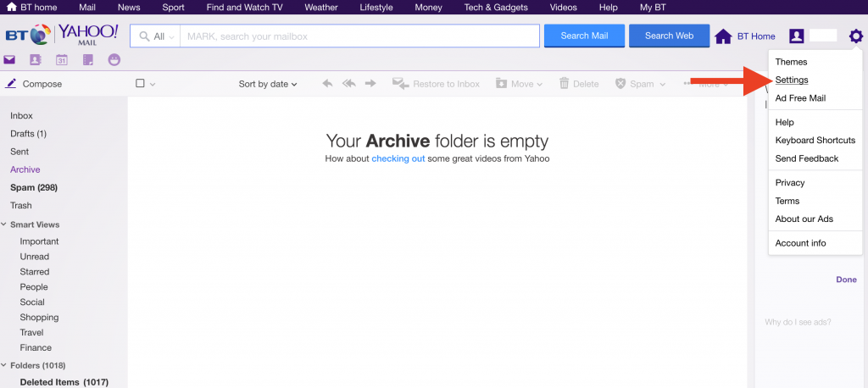Click the BT Yahoo Mail logo
The image size is (868, 388).
(61, 35)
